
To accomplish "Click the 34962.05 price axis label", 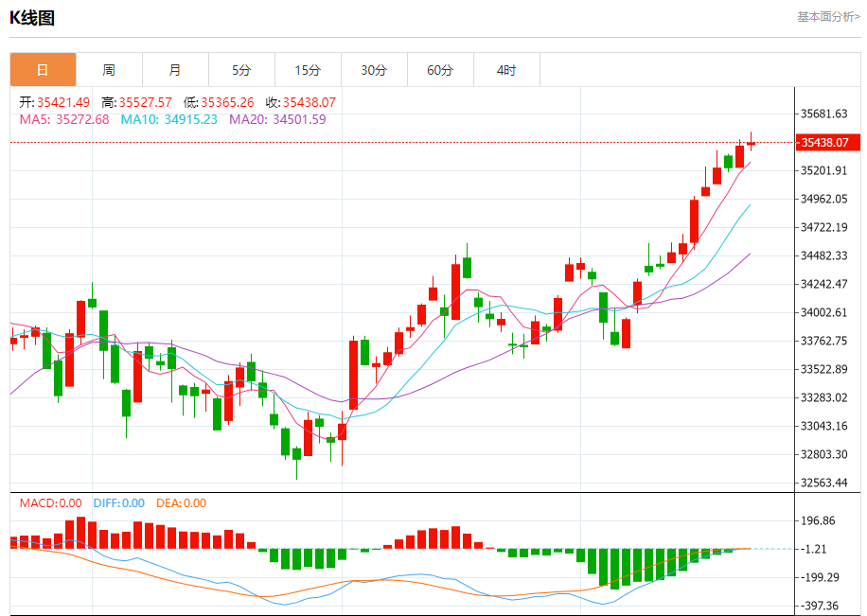I will tap(824, 199).
